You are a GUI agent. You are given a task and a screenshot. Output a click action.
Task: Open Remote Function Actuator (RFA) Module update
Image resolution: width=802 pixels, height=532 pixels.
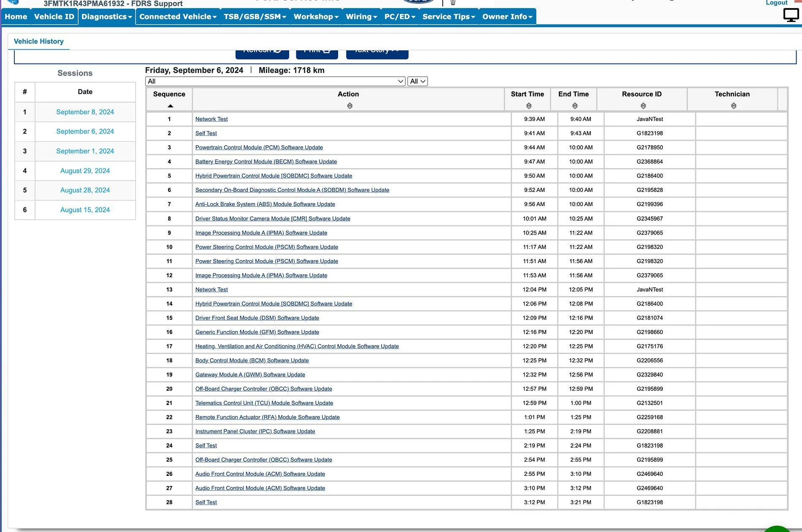268,417
